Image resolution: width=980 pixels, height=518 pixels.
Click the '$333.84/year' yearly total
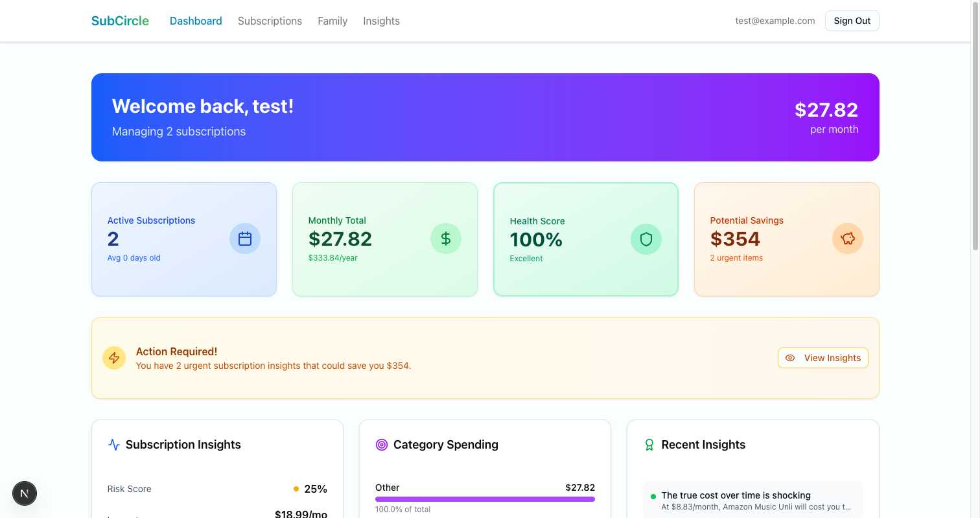tap(333, 258)
